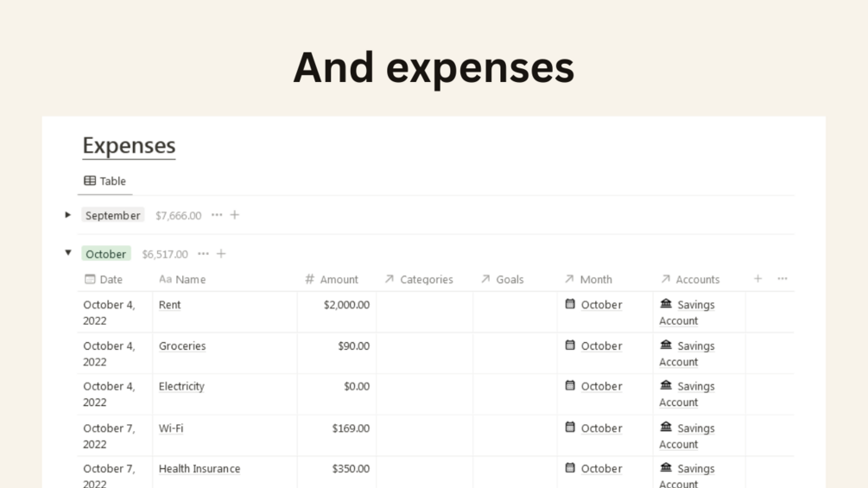Click the Date column header
Viewport: 868px width, 488px height.
[x=111, y=280]
